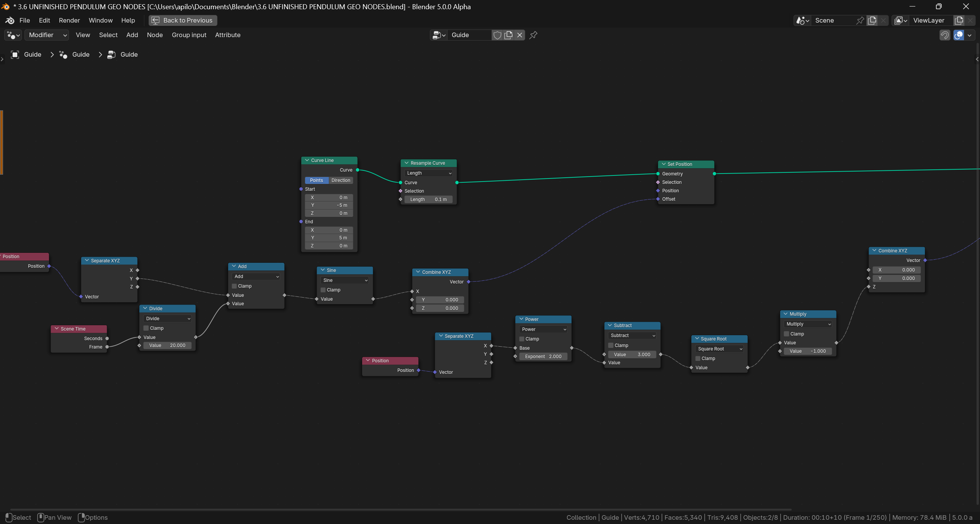The height and width of the screenshot is (524, 980).
Task: Open the Group input menu
Action: pos(189,35)
